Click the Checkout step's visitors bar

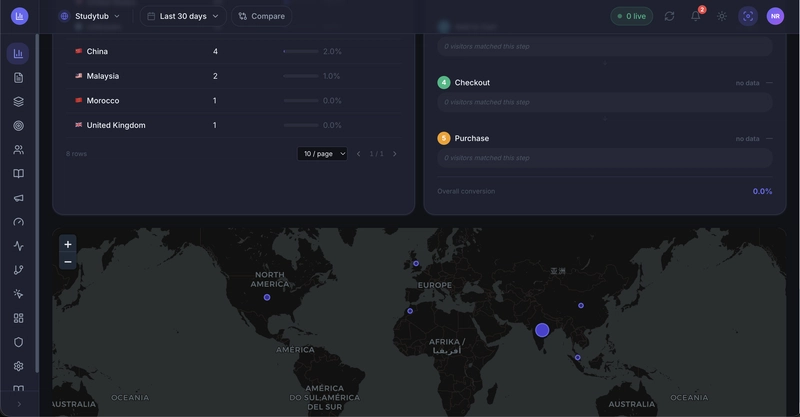tap(605, 103)
